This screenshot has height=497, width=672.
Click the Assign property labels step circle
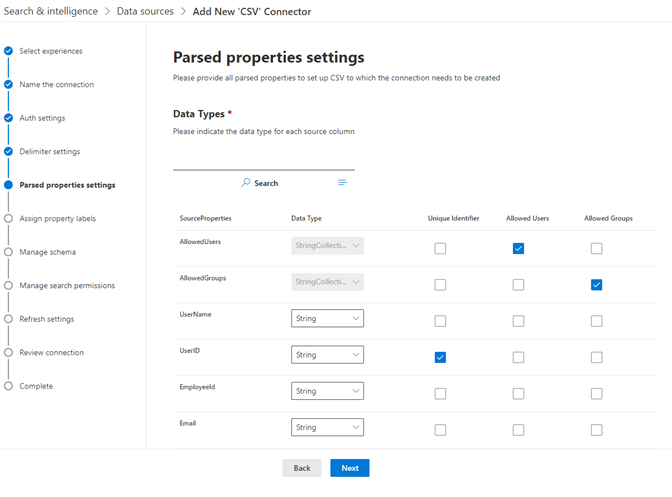[9, 218]
